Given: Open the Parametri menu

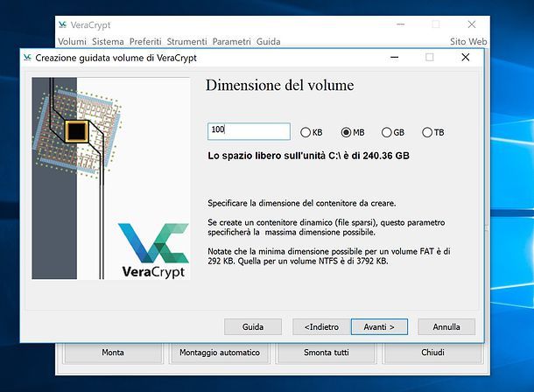Looking at the screenshot, I should tap(232, 41).
